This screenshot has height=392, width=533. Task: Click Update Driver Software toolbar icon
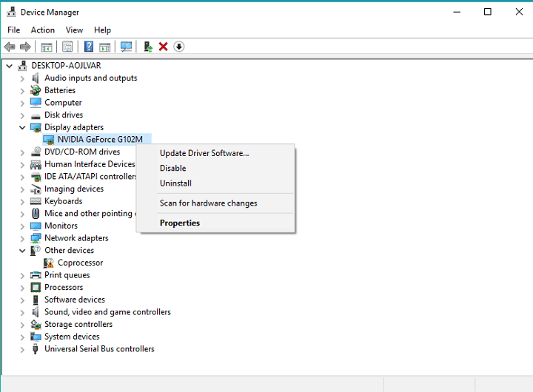147,47
